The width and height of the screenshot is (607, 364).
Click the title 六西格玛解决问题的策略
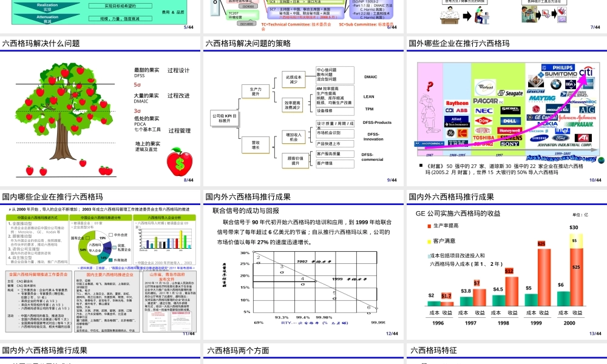(x=248, y=43)
